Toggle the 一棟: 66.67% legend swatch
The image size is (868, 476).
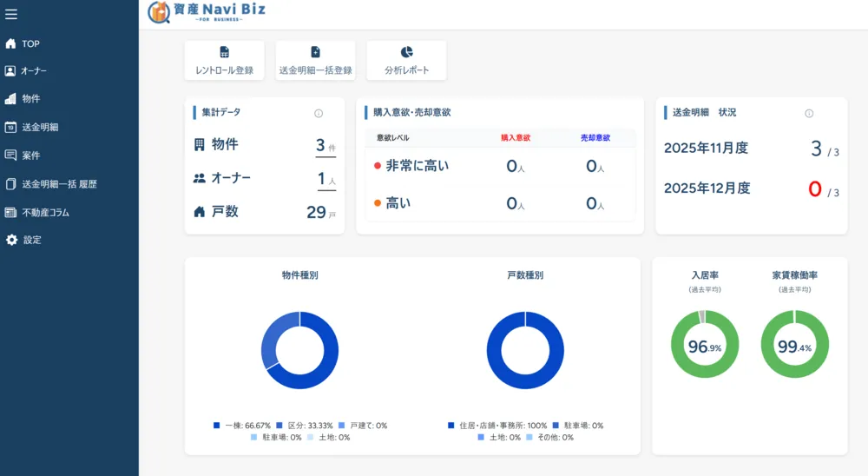pos(216,426)
